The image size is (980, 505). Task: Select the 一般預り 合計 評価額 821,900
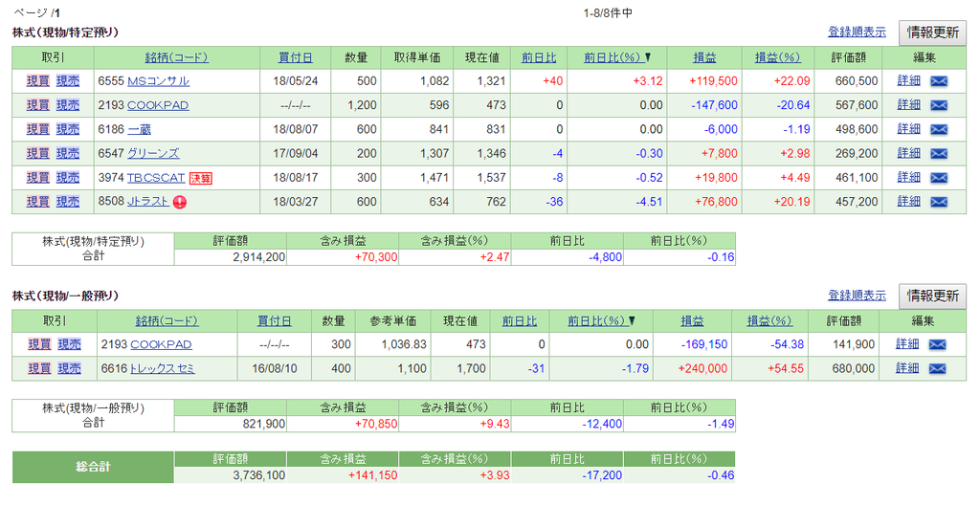(264, 424)
